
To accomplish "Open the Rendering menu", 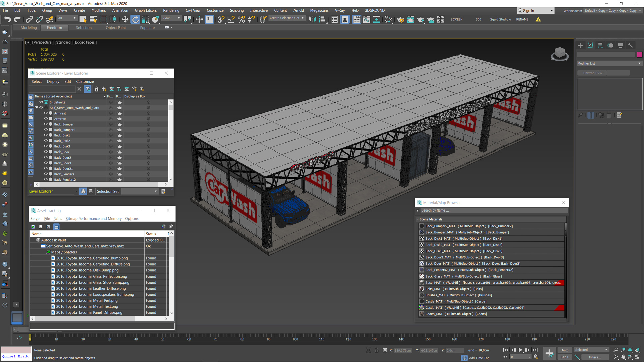I will click(x=171, y=10).
